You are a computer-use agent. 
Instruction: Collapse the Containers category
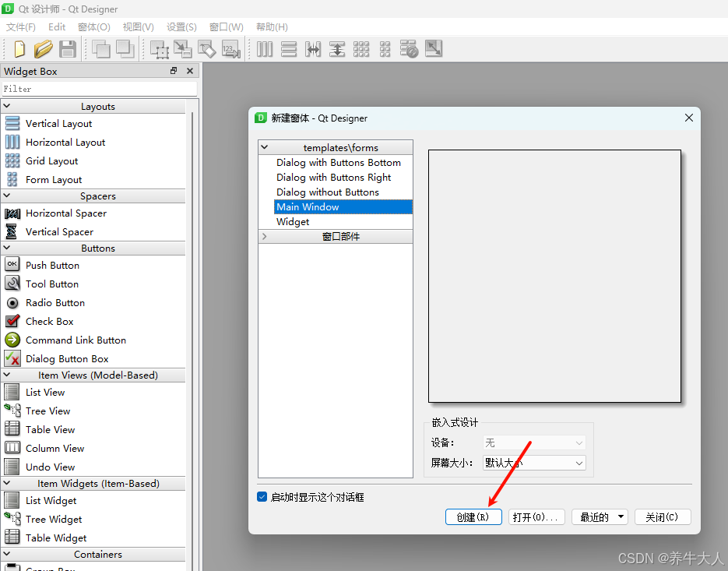tap(7, 554)
